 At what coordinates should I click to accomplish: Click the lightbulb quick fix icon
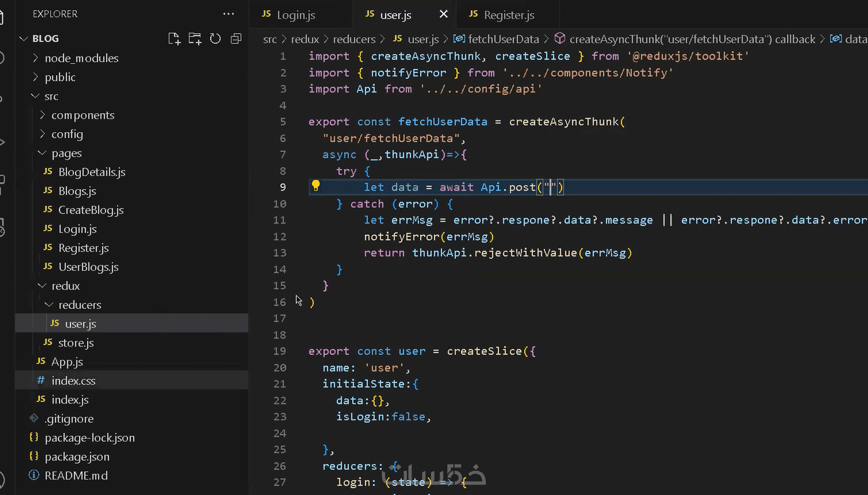tap(316, 186)
